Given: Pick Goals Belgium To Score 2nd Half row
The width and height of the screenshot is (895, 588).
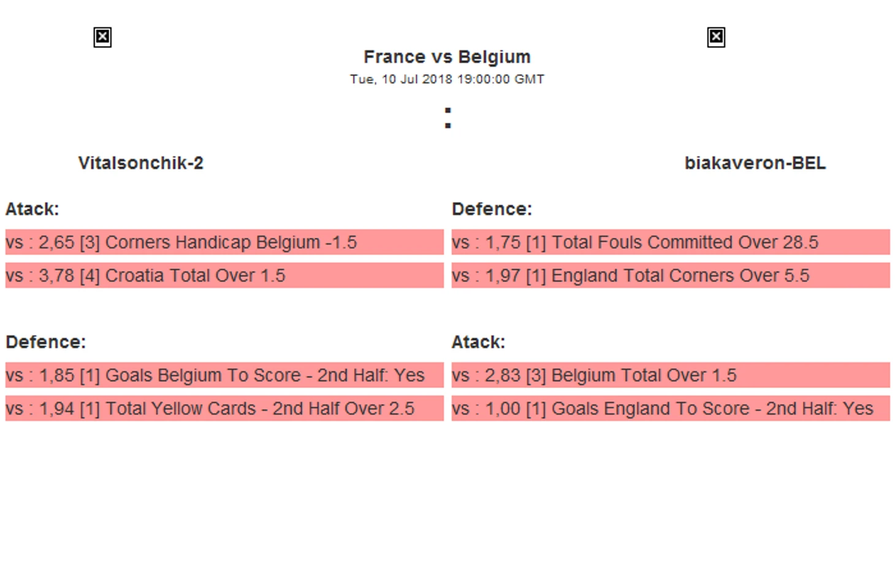Looking at the screenshot, I should 224,375.
